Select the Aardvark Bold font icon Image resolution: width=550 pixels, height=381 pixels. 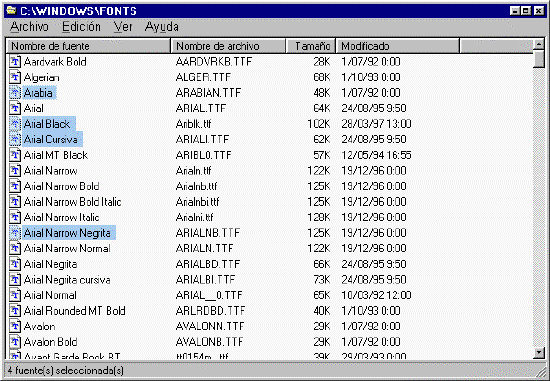(x=15, y=62)
